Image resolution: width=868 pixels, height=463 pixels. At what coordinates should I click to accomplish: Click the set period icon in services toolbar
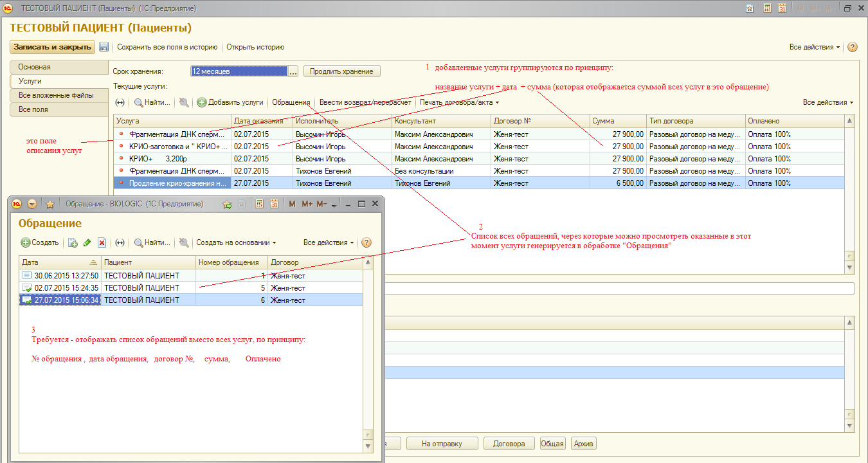[x=120, y=102]
